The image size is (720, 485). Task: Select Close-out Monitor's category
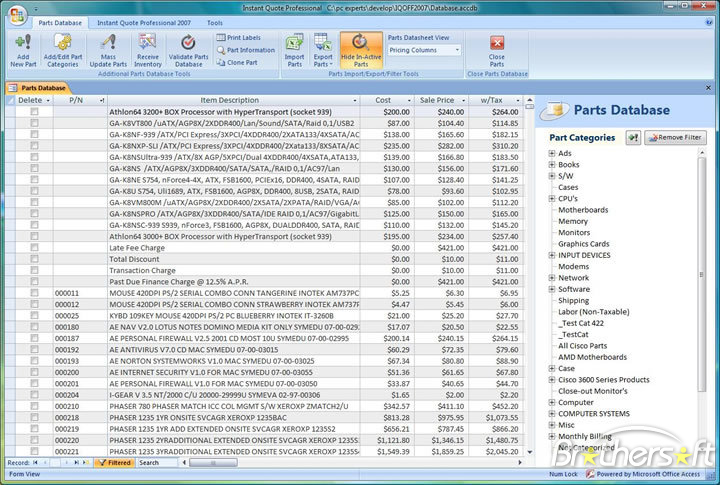click(592, 391)
